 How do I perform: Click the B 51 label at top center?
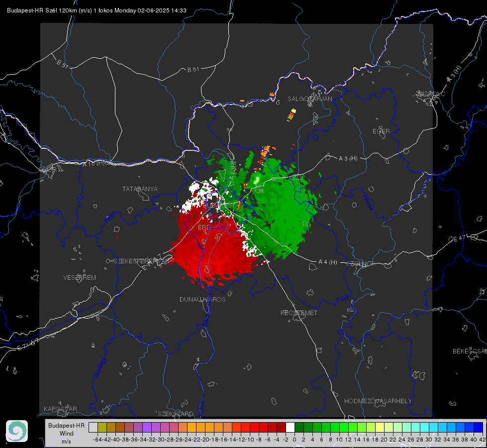click(x=193, y=70)
